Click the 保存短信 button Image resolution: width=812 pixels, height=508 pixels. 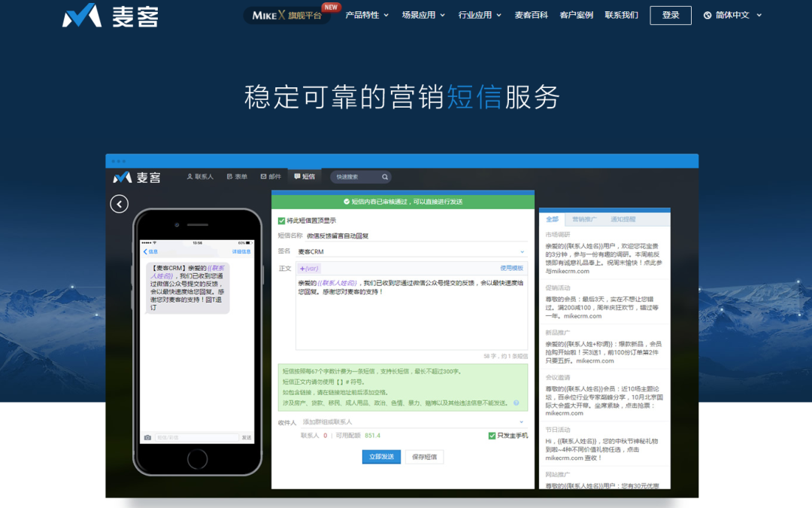click(x=424, y=457)
